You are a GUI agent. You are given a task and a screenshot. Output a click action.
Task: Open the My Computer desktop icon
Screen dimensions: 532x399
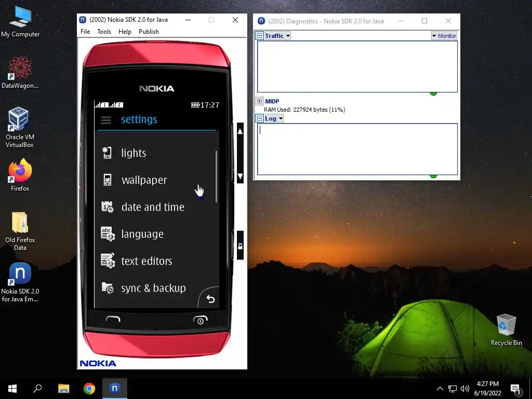coord(20,21)
